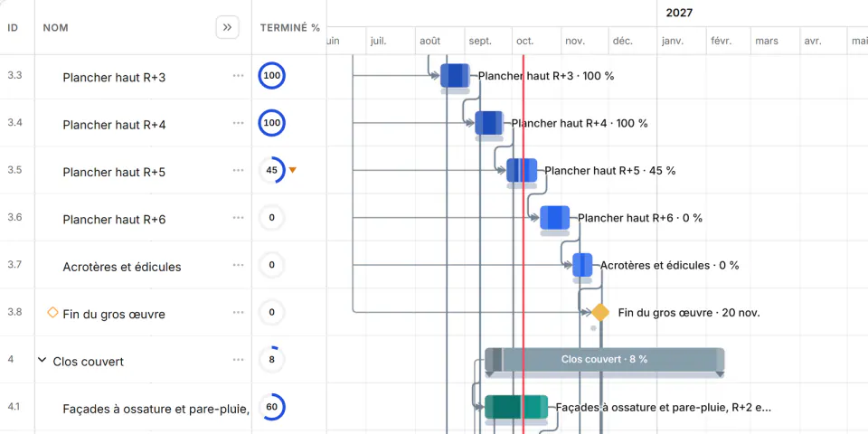Click the 0% progress ring for Acrotères et édicules
Viewport: 868px width, 434px height.
[x=271, y=265]
